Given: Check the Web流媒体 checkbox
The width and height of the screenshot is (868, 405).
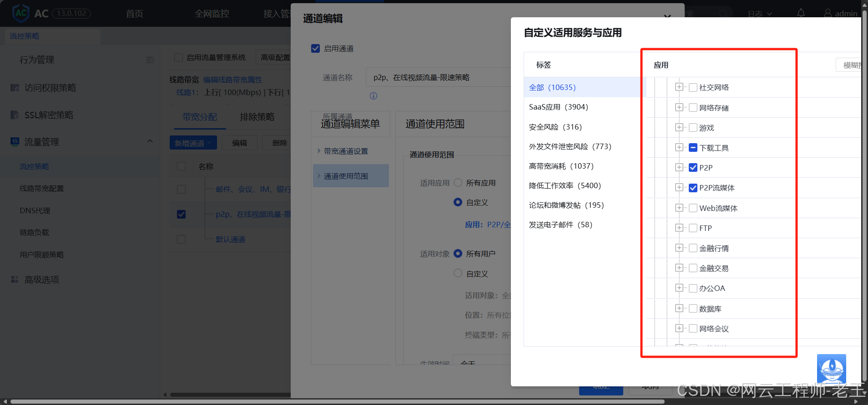Looking at the screenshot, I should 693,208.
